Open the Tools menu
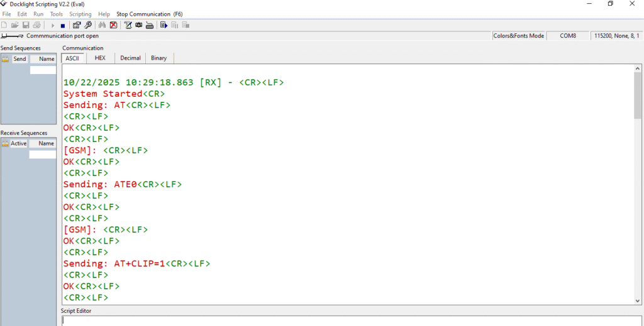Screen dimensions: 644x326 [x=57, y=14]
